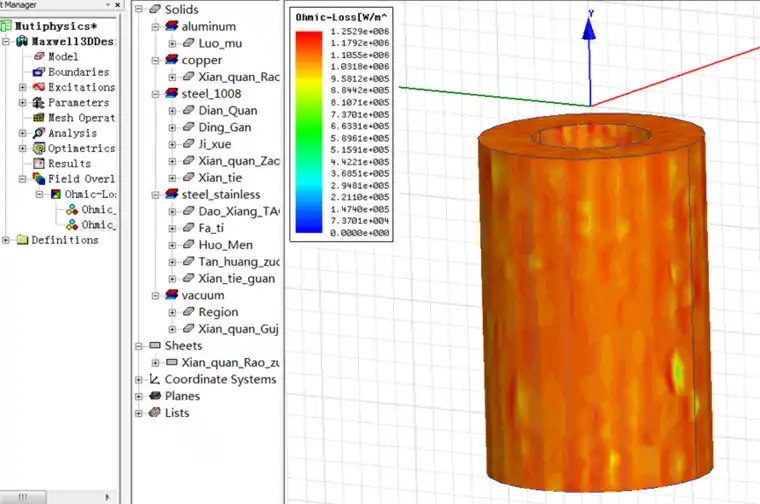Select the Dao_Xiang_TAO object

tap(239, 211)
